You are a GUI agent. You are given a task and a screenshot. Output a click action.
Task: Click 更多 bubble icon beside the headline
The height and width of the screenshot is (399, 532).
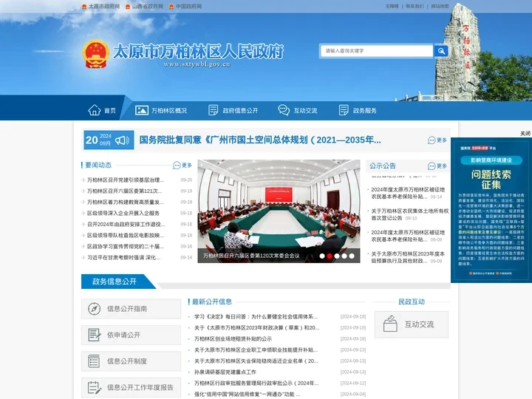pos(432,140)
